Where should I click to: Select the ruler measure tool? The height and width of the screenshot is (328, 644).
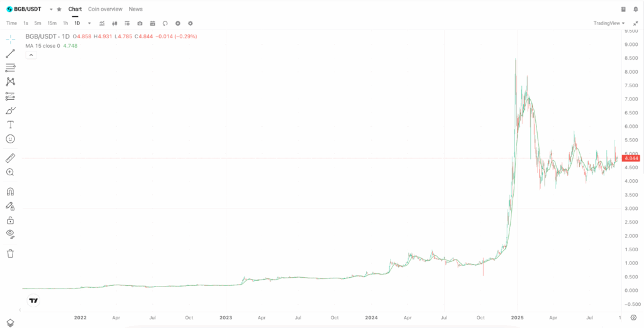point(10,158)
